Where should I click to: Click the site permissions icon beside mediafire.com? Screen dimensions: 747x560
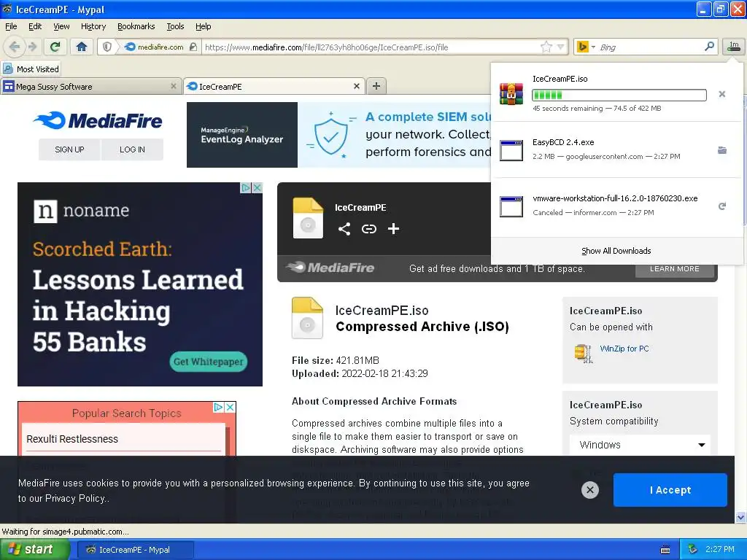tap(193, 47)
